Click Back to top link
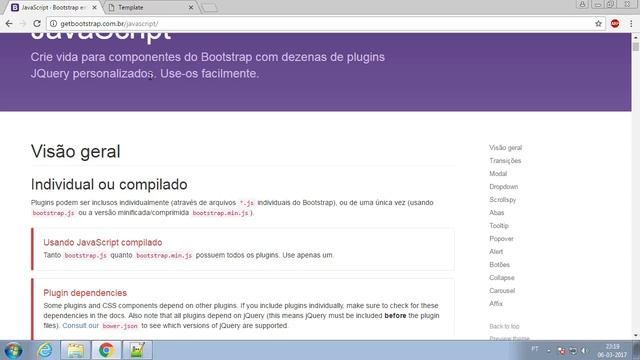 (x=504, y=327)
